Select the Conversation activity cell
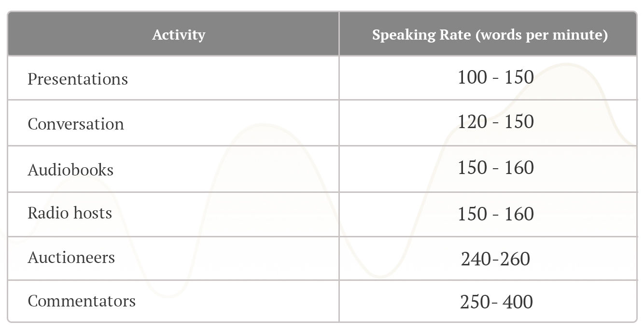This screenshot has width=644, height=335. 76,124
